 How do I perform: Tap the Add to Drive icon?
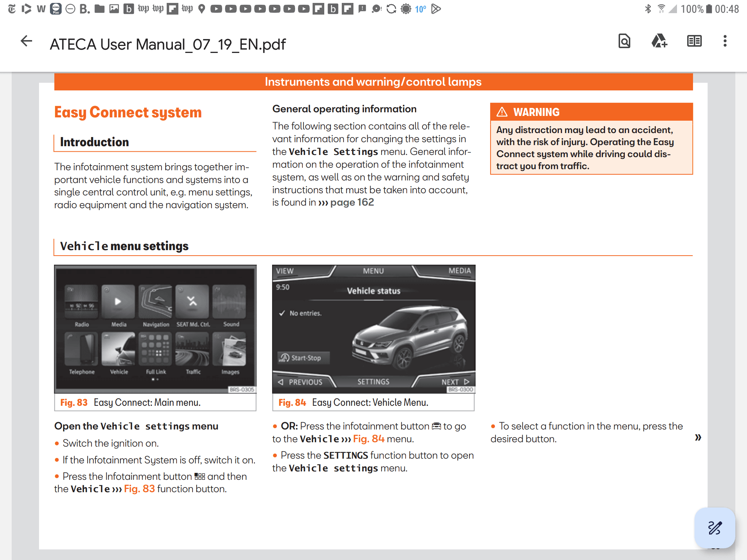[659, 41]
